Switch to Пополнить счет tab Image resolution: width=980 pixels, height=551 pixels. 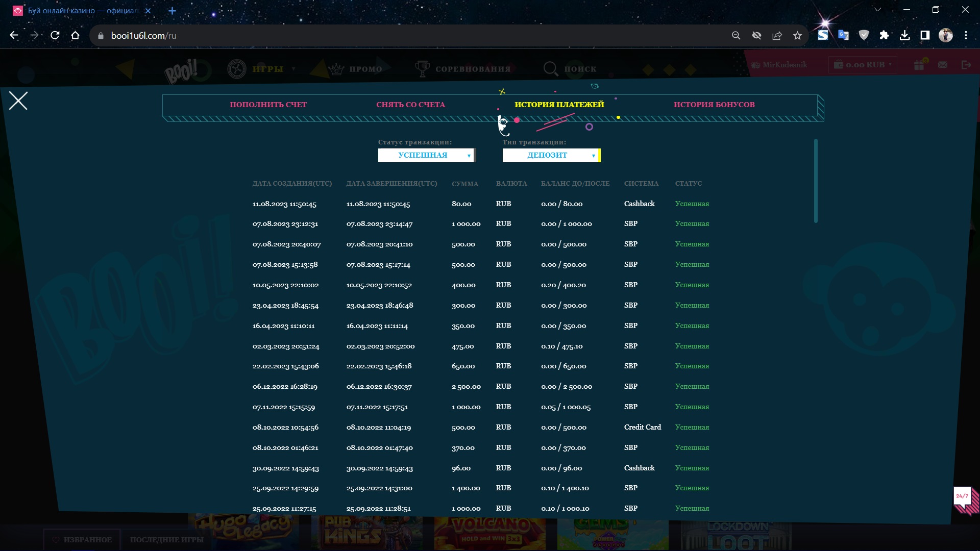click(268, 105)
